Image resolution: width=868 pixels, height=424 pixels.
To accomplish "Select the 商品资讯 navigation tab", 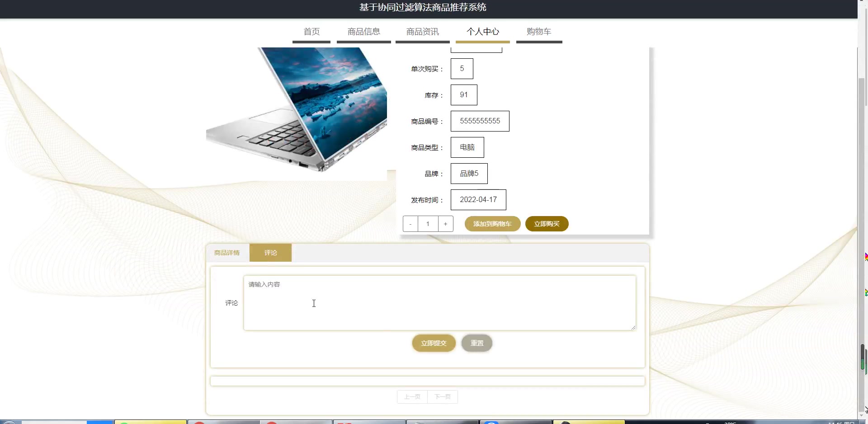I will coord(422,32).
